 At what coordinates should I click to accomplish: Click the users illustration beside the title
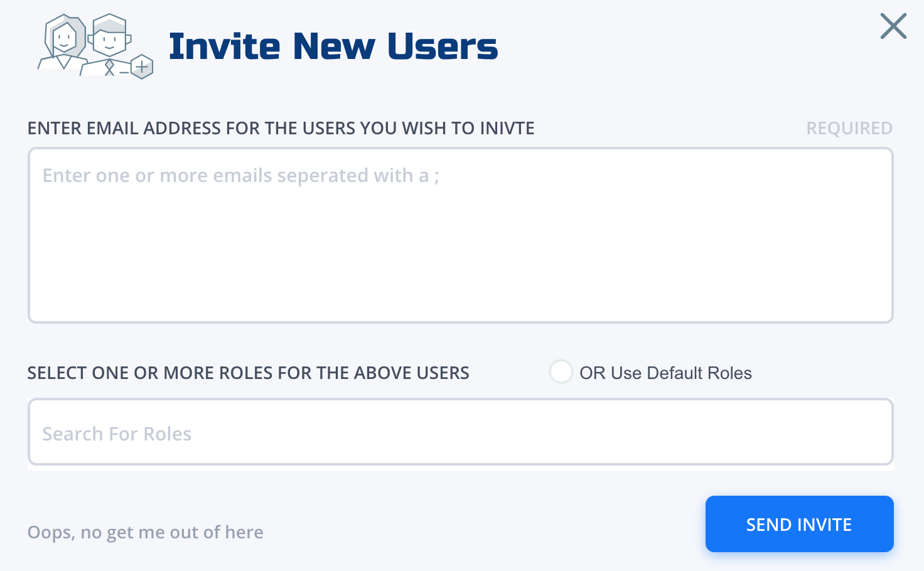[x=95, y=46]
